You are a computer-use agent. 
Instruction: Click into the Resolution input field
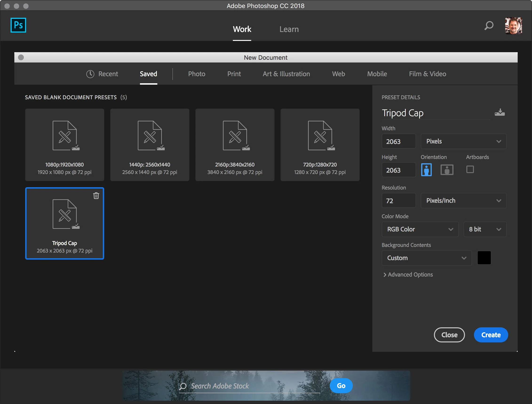click(398, 201)
